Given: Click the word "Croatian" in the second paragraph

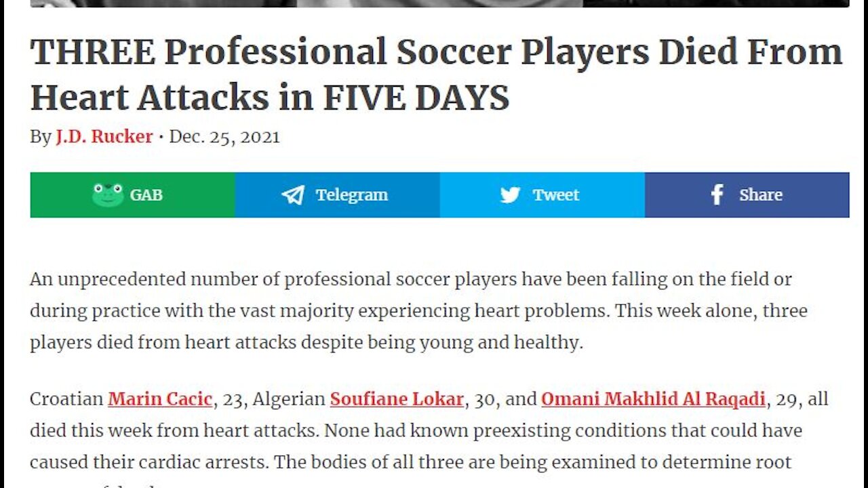Looking at the screenshot, I should pyautogui.click(x=66, y=399).
